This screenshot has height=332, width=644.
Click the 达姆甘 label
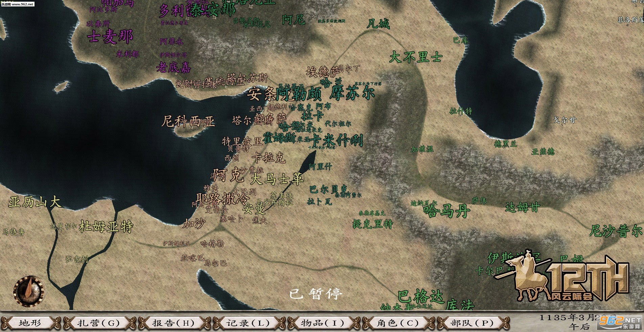tap(523, 207)
